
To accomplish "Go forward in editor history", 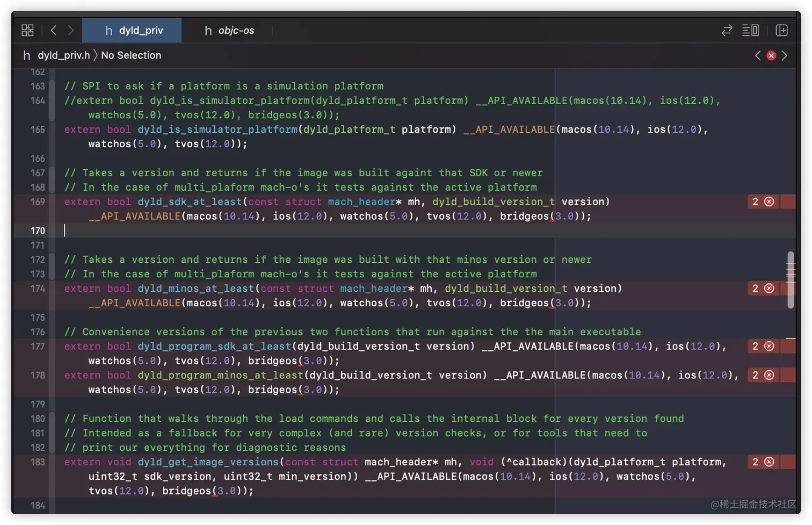I will (70, 30).
